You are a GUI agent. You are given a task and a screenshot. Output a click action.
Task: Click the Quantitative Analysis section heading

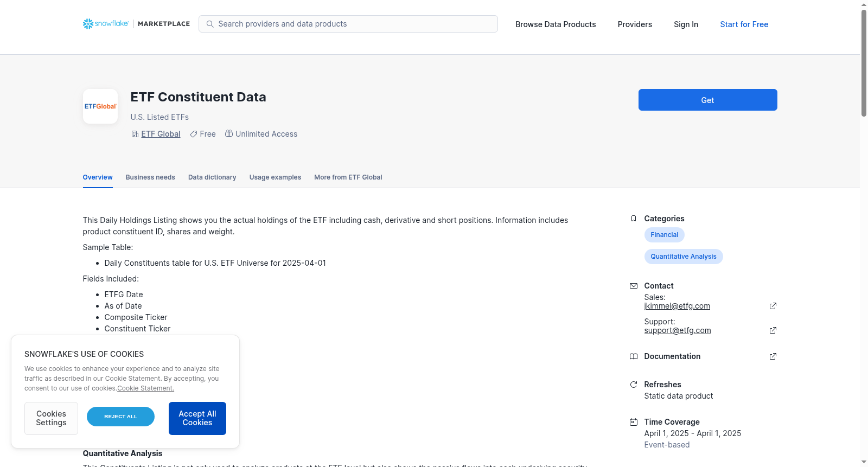pyautogui.click(x=123, y=453)
